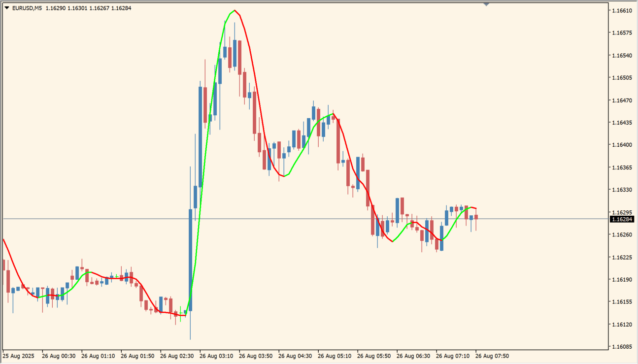The image size is (638, 364).
Task: Click the EURUSD,M5 symbol label
Action: (x=27, y=8)
